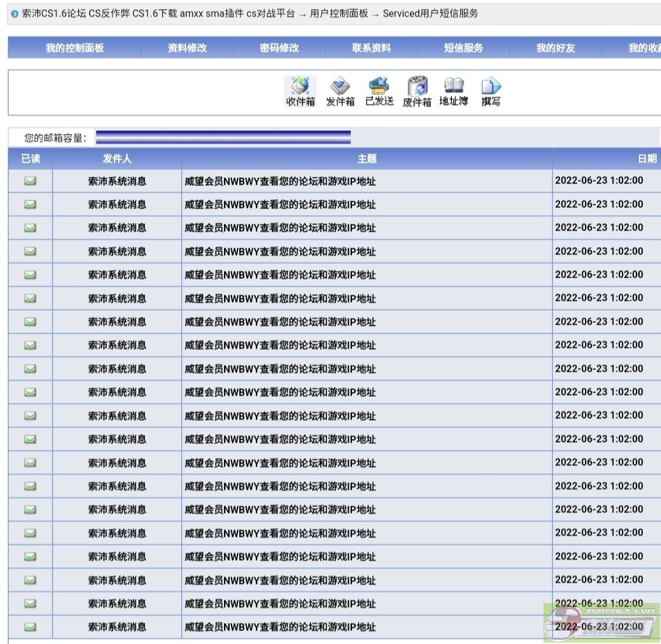Select the 联系资料 tab
This screenshot has width=661, height=644.
pyautogui.click(x=371, y=48)
